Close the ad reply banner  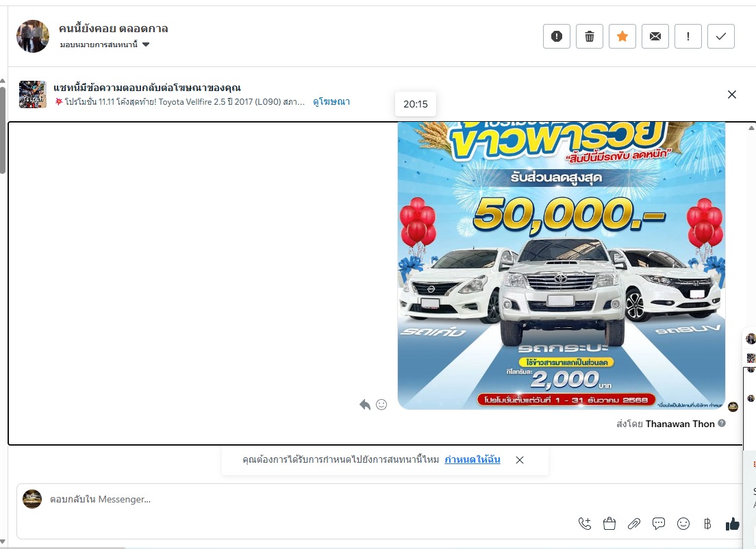click(731, 94)
